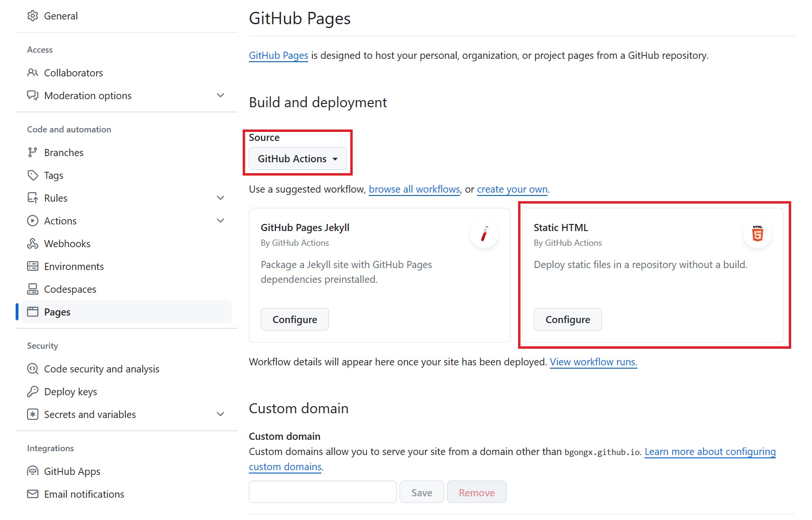
Task: Expand the Actions submenu chevron
Action: point(220,221)
